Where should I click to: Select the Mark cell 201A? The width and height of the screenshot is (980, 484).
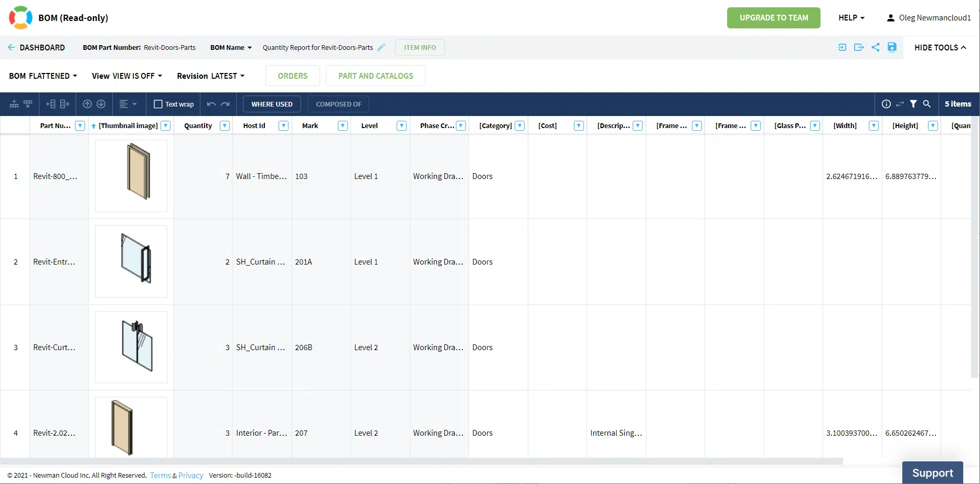tap(321, 262)
